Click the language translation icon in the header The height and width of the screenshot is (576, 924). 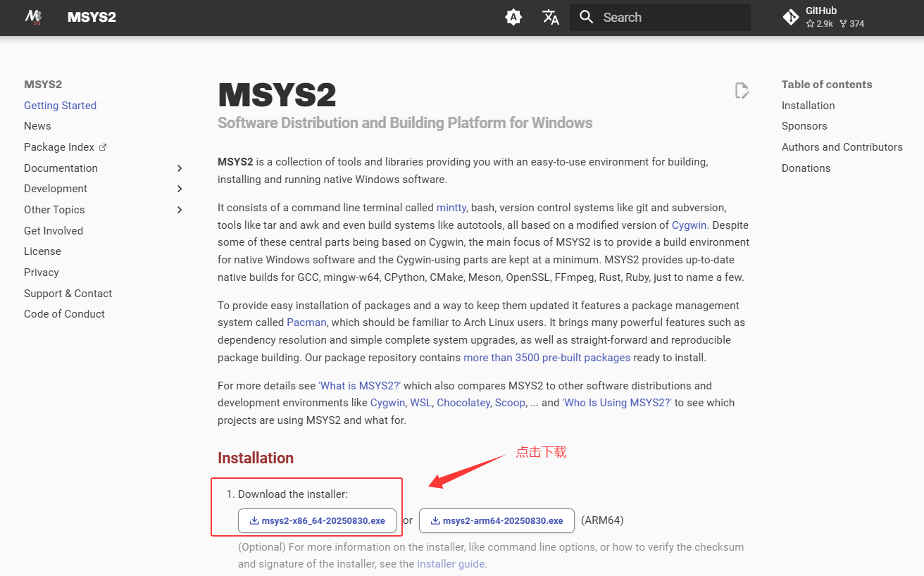[551, 17]
